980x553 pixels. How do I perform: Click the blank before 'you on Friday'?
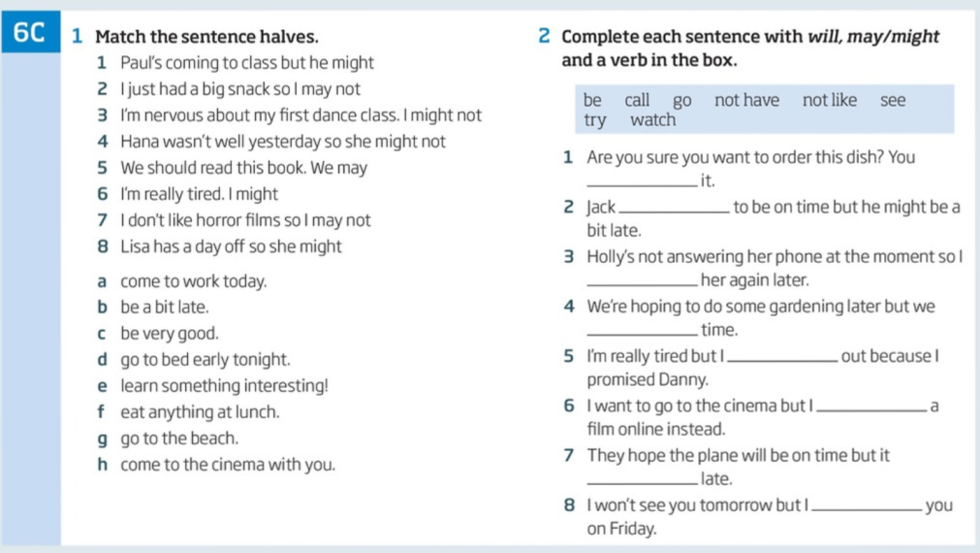pos(867,508)
